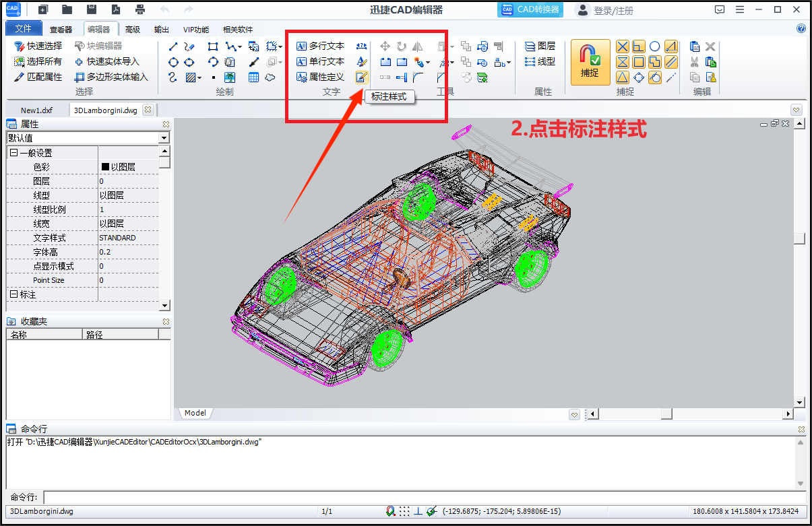Click the save disk icon in title toolbar

tap(92, 9)
